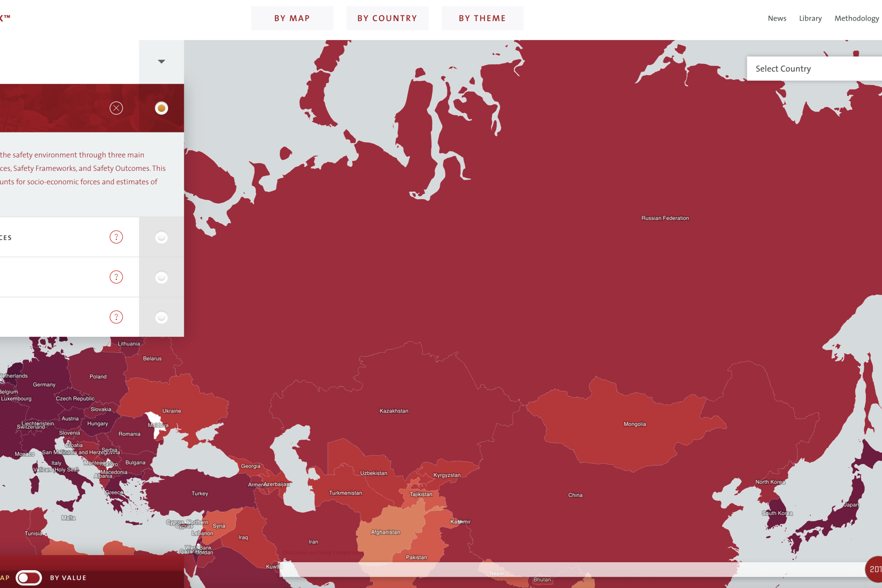Click Ukraine on the map
The height and width of the screenshot is (588, 882).
pyautogui.click(x=171, y=411)
